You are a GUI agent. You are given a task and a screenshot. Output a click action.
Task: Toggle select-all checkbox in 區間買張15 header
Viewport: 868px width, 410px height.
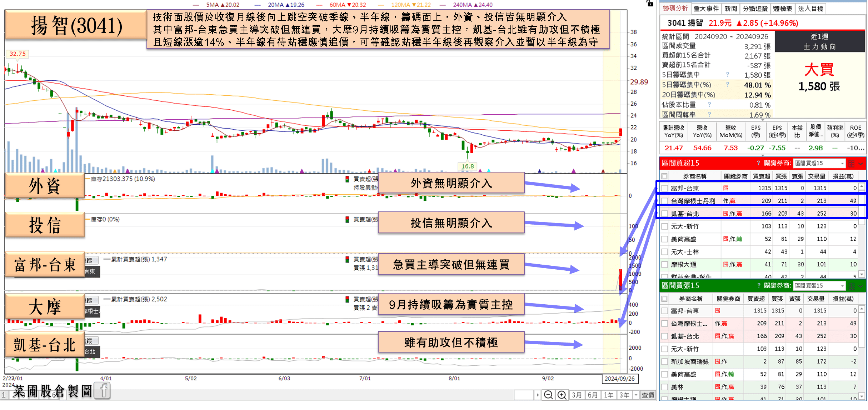tap(664, 299)
